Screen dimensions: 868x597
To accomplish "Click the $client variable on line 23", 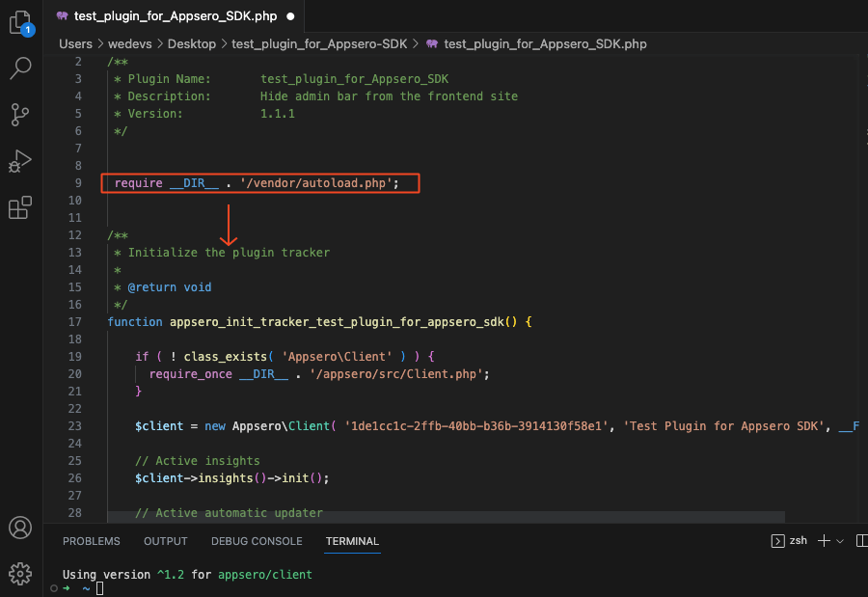I will tap(159, 426).
